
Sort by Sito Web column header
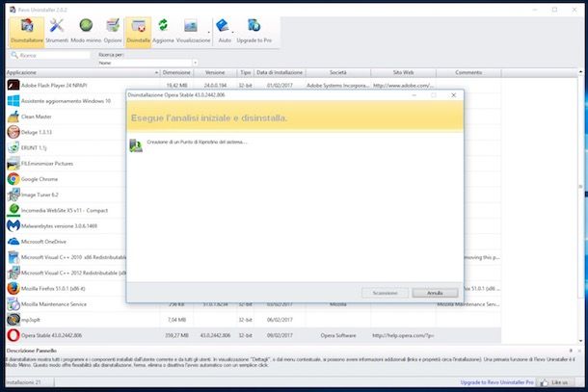point(404,72)
